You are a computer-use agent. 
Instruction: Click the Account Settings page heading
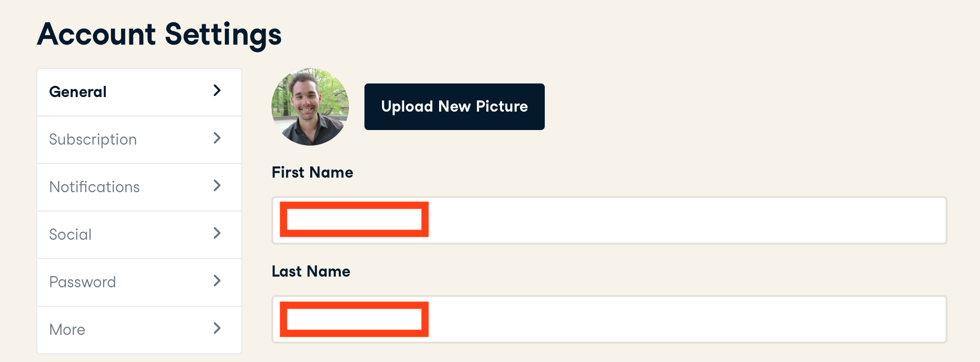pos(159,34)
